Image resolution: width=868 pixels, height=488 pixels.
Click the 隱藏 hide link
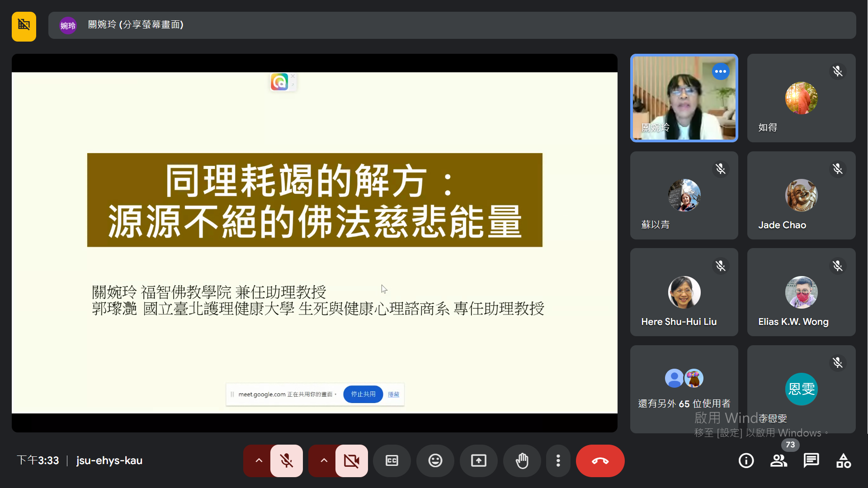tap(393, 394)
